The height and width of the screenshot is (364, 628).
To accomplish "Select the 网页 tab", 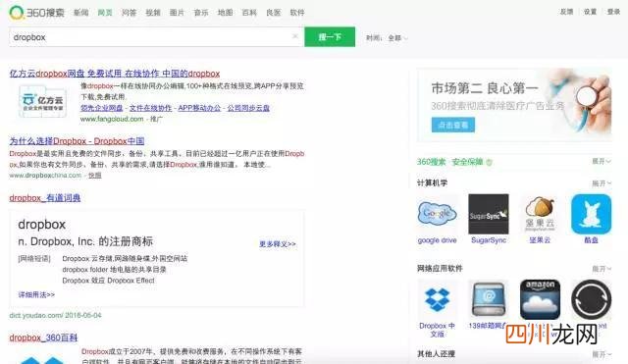I will click(105, 13).
